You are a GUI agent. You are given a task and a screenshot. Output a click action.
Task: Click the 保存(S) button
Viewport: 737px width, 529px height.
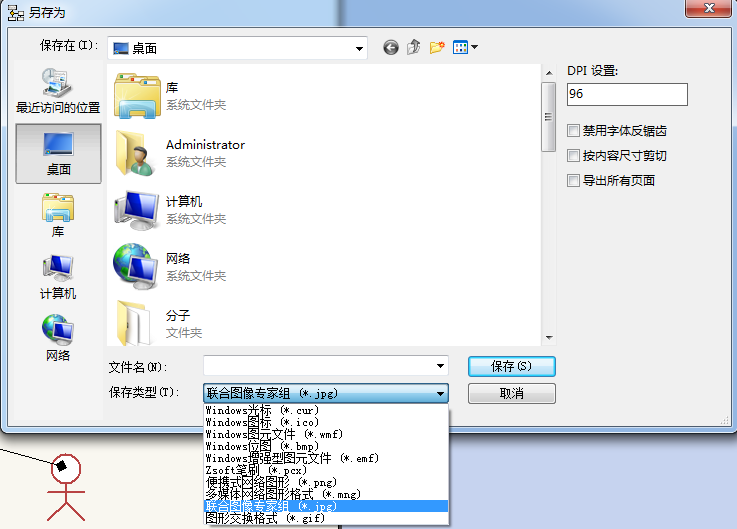pyautogui.click(x=511, y=366)
